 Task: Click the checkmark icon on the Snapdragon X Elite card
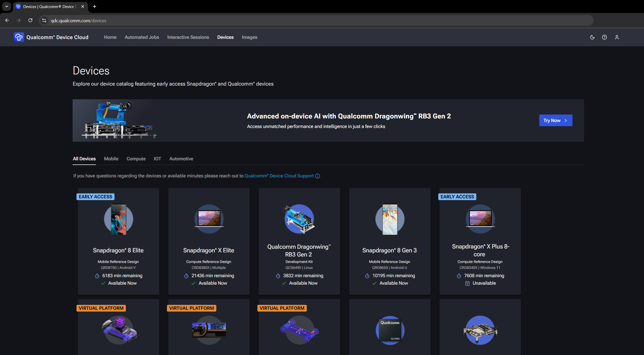click(x=194, y=283)
